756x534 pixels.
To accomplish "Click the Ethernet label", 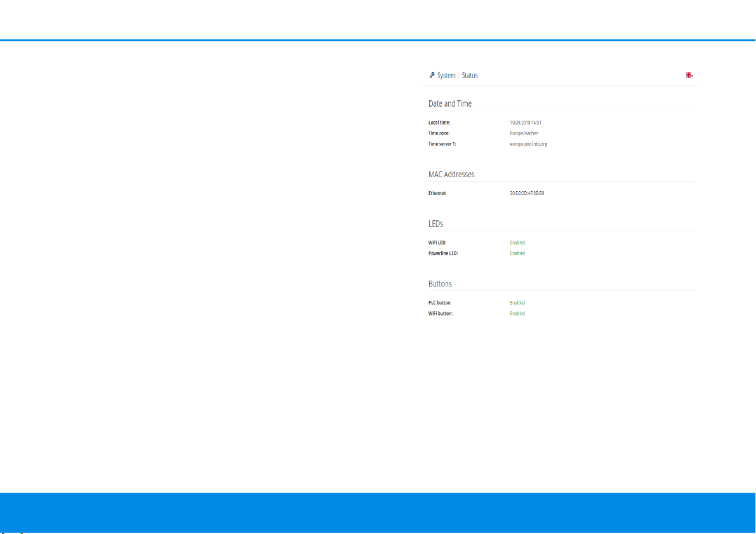I will click(437, 193).
